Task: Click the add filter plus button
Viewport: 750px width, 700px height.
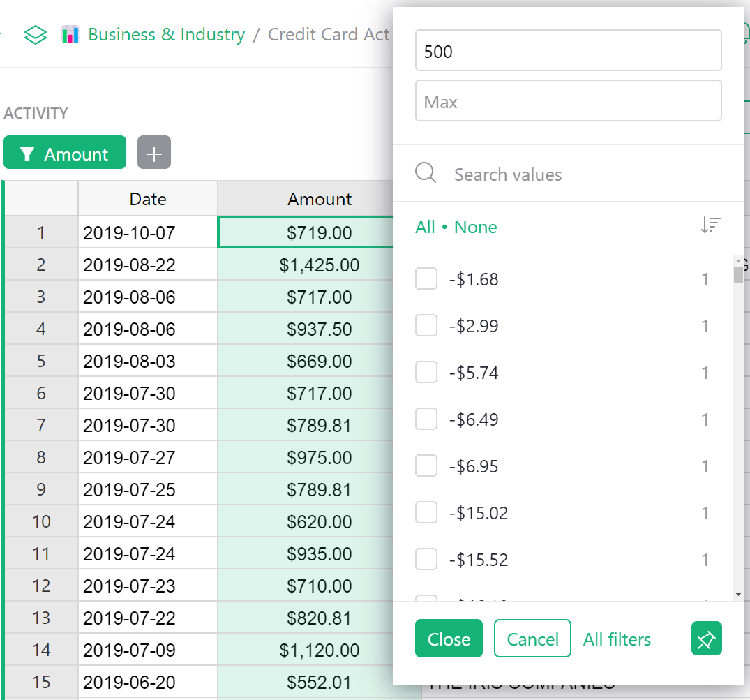Action: point(154,153)
